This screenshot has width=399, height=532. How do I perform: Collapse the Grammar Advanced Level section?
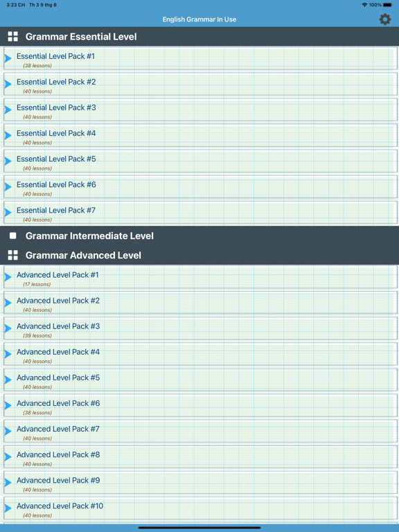(x=199, y=255)
